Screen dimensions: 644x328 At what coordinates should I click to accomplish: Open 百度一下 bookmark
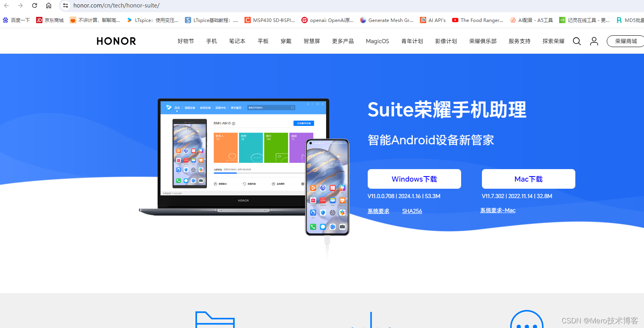pyautogui.click(x=16, y=20)
